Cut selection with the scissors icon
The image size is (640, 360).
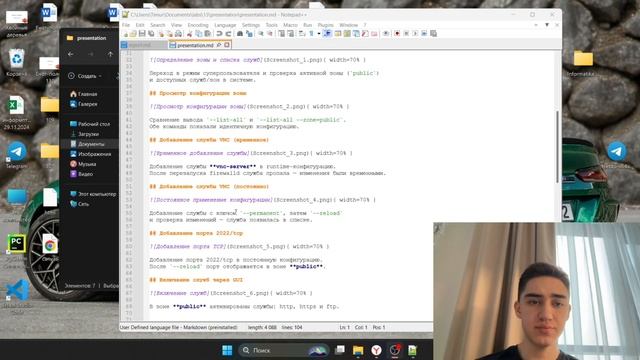coord(189,33)
